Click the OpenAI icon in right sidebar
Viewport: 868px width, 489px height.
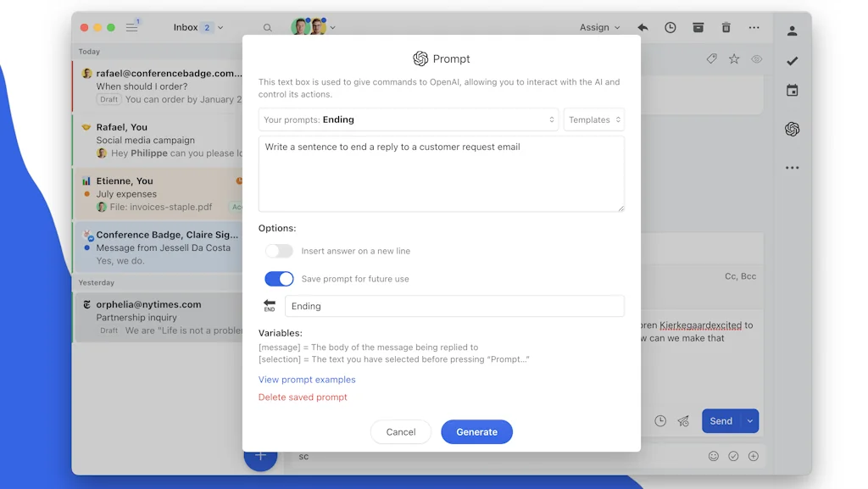coord(792,129)
